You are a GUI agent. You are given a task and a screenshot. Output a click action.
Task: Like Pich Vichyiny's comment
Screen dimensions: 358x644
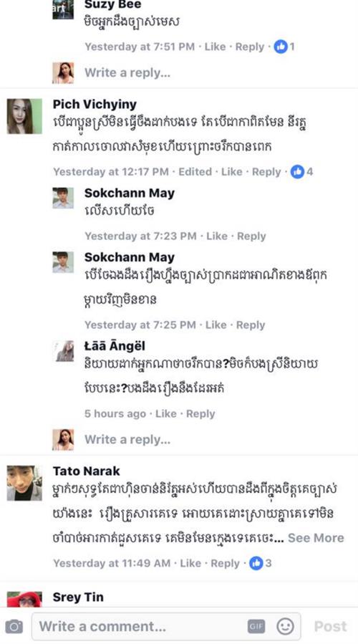231,172
